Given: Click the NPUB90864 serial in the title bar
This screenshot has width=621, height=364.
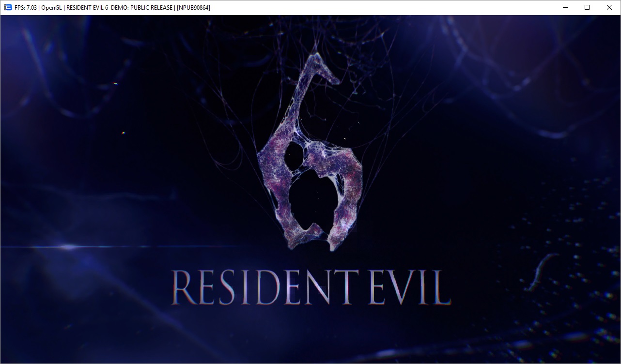Looking at the screenshot, I should click(x=194, y=8).
